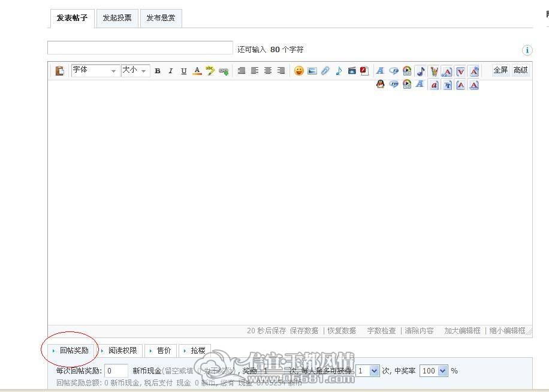
Task: Toggle bold formatting
Action: click(x=158, y=71)
